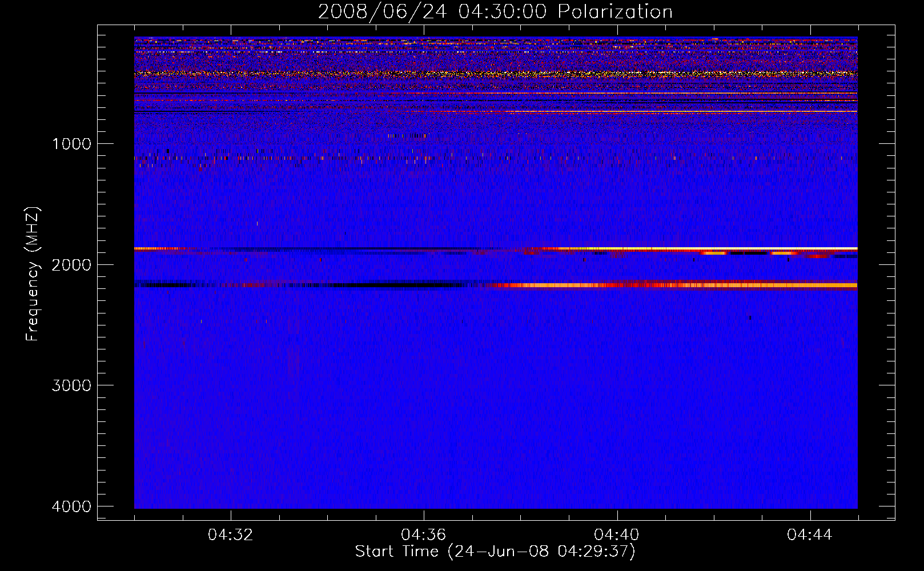Click the 04:36 time tick label

(424, 535)
